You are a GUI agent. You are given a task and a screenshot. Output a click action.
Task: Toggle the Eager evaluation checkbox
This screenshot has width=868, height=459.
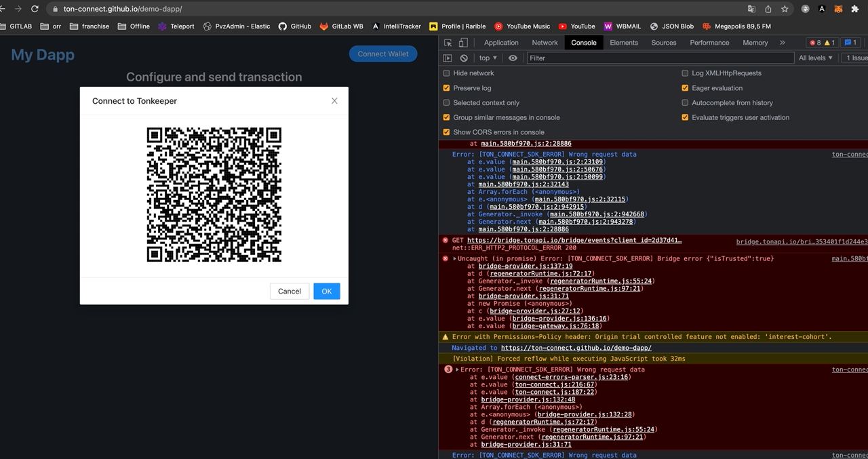click(x=685, y=88)
